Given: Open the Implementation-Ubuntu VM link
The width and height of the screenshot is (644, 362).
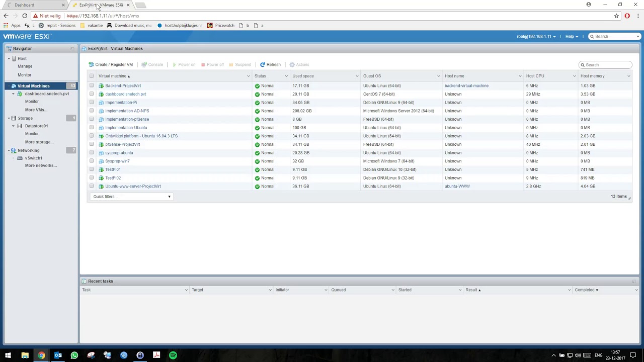Looking at the screenshot, I should [x=126, y=128].
